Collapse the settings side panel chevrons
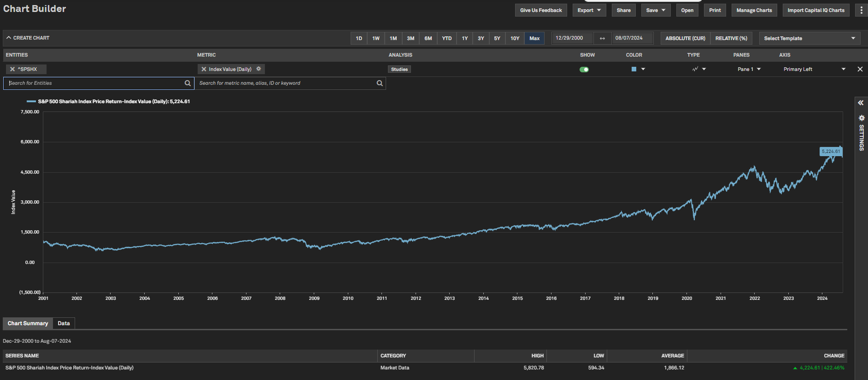This screenshot has width=868, height=380. point(861,103)
